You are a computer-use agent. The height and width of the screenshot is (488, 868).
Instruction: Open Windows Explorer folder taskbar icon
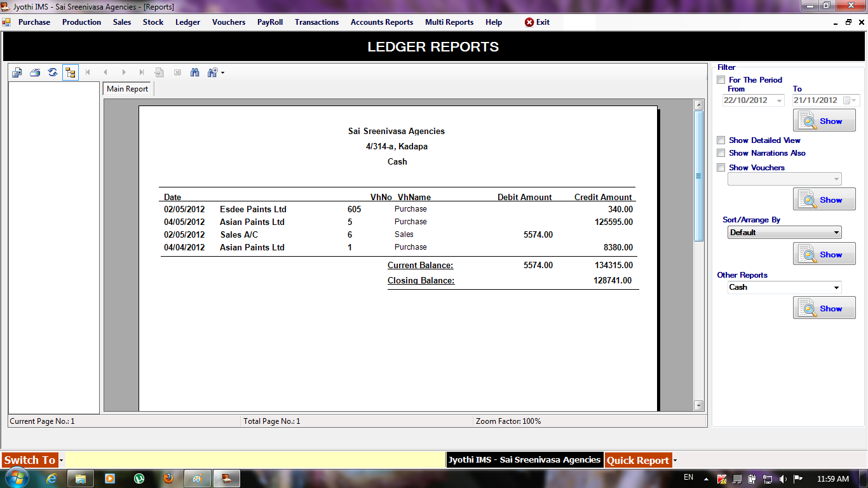(81, 478)
